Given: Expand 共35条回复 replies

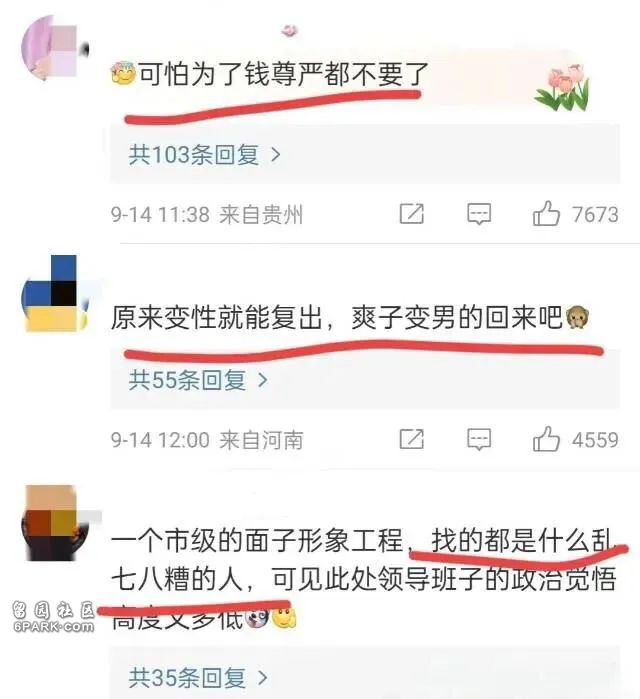Looking at the screenshot, I should point(198,678).
